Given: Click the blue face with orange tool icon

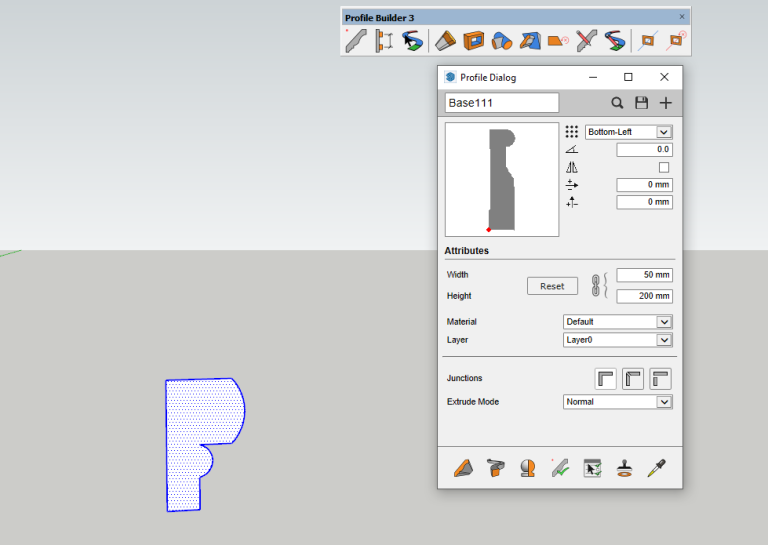Looking at the screenshot, I should tap(530, 41).
